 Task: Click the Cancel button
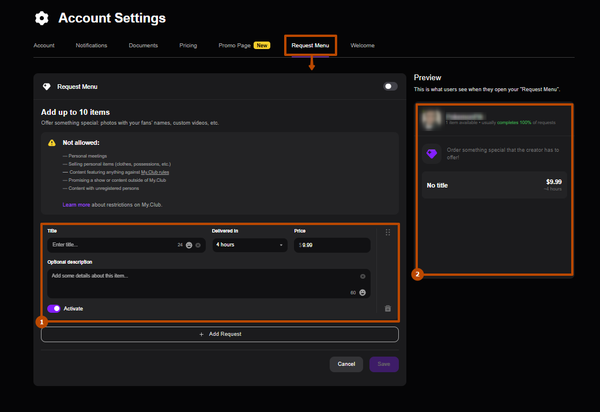(x=346, y=364)
